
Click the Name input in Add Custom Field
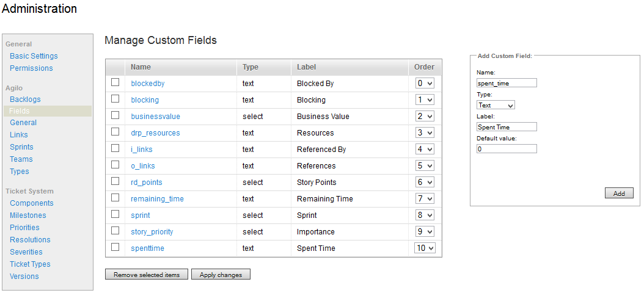(507, 83)
